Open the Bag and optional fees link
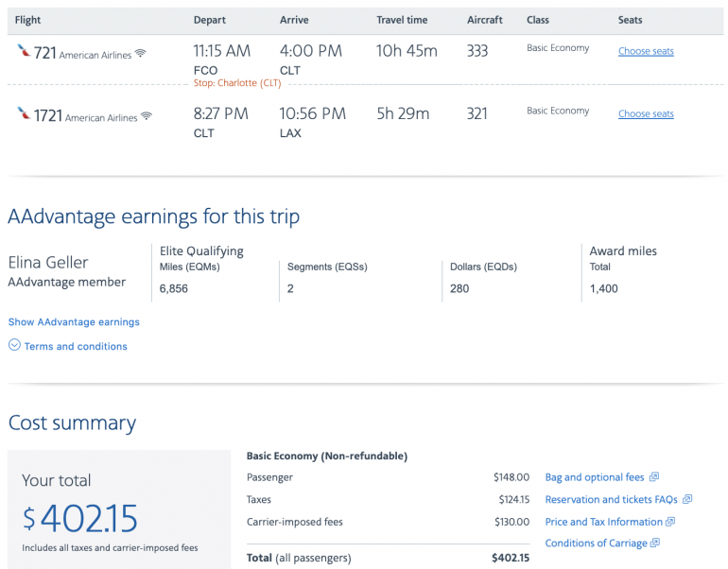 [x=595, y=477]
